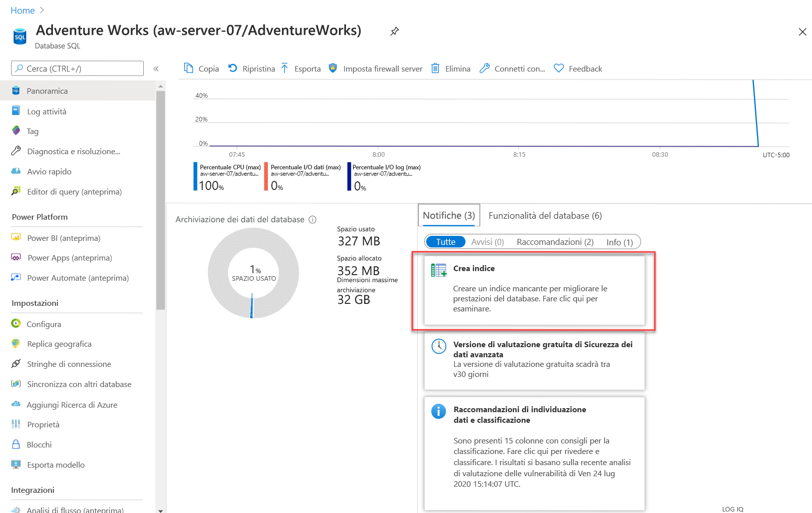Click the Percentuale I/O dati legend swatch
This screenshot has height=513, width=812.
(x=266, y=176)
